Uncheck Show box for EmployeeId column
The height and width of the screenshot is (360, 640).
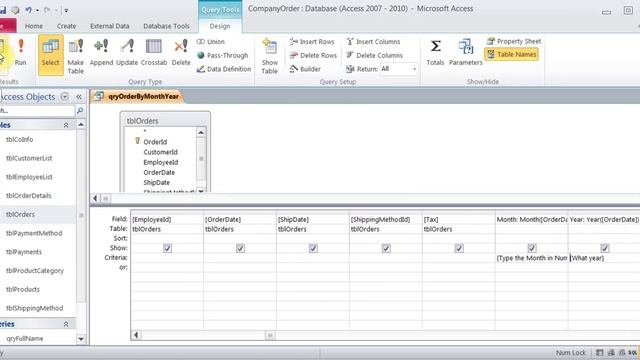167,248
